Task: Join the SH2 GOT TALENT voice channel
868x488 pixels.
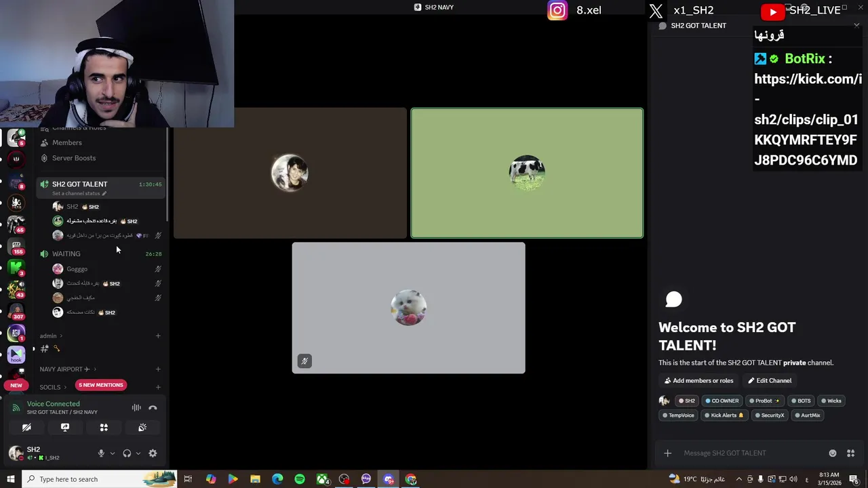Action: pyautogui.click(x=101, y=188)
